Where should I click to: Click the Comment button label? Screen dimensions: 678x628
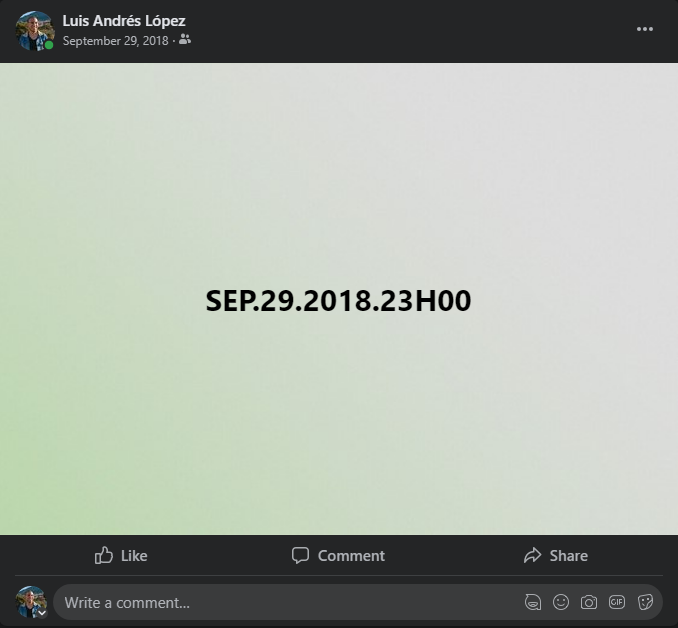tap(351, 556)
